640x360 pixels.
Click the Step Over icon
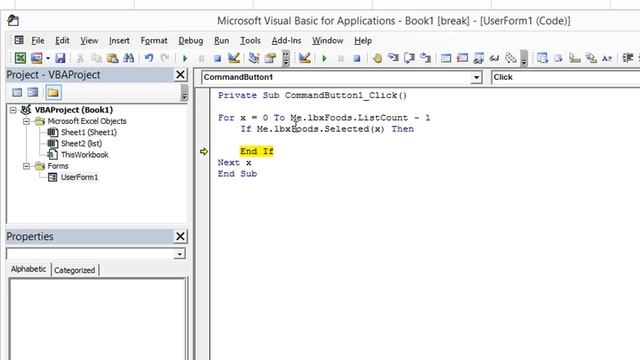click(x=409, y=58)
